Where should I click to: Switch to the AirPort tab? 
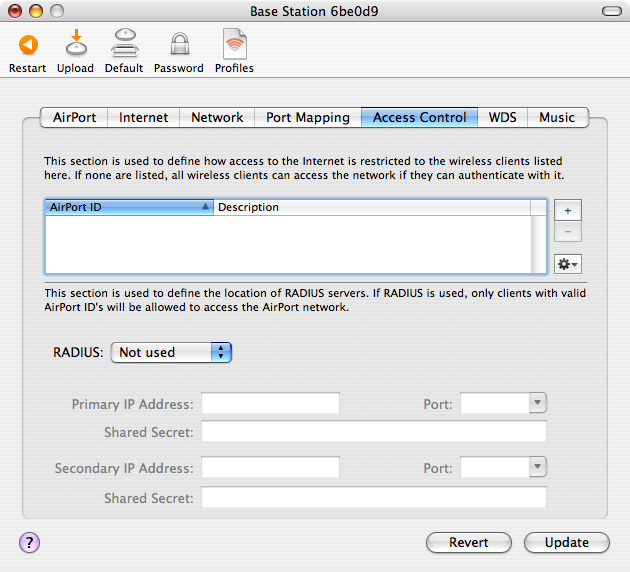click(x=74, y=117)
